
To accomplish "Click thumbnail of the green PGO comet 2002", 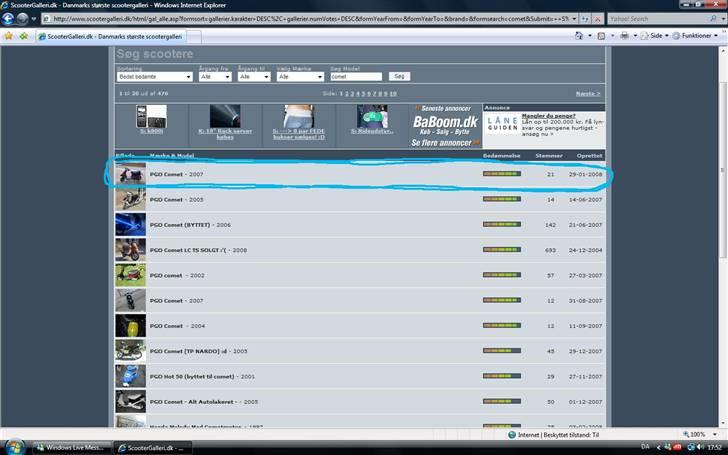I will click(130, 275).
